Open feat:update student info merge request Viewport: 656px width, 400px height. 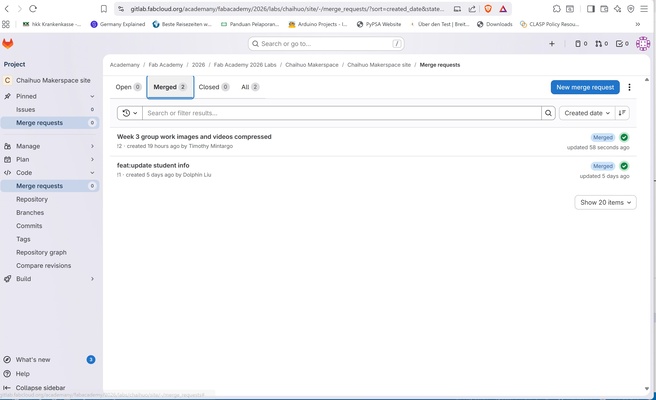pos(153,165)
